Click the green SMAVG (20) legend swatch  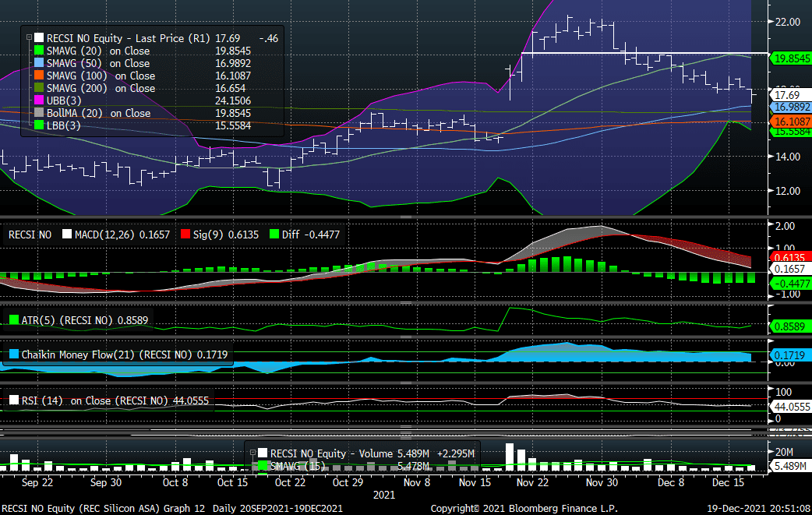pyautogui.click(x=39, y=50)
